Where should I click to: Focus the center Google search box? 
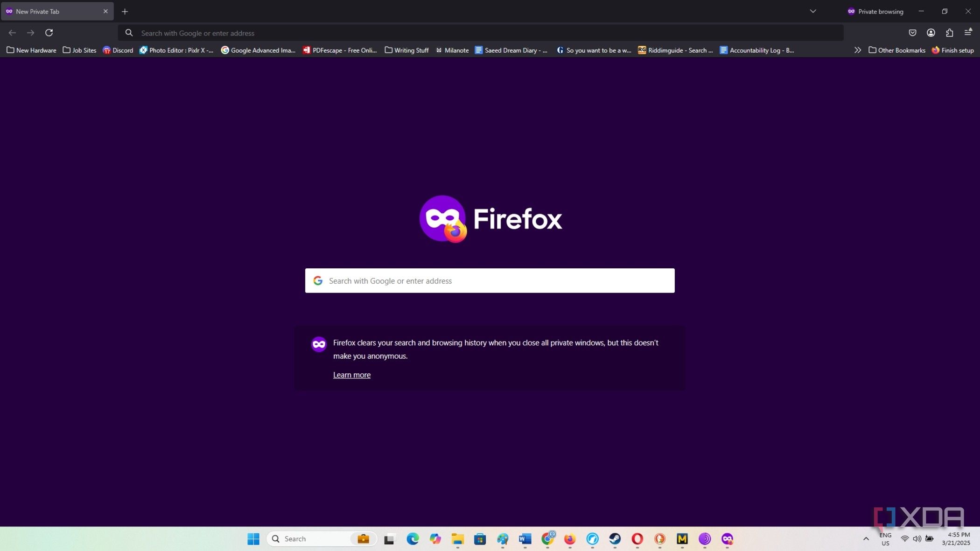coord(490,280)
